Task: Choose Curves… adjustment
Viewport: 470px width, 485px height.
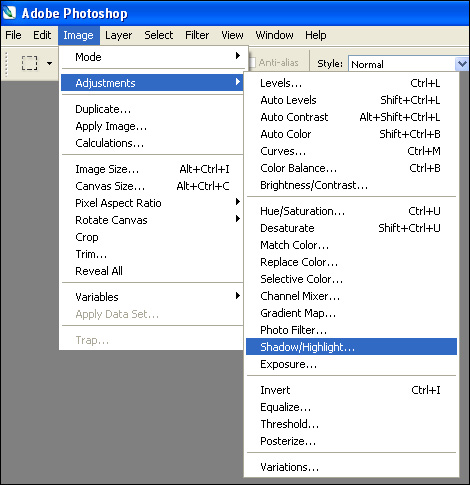Action: (x=351, y=151)
